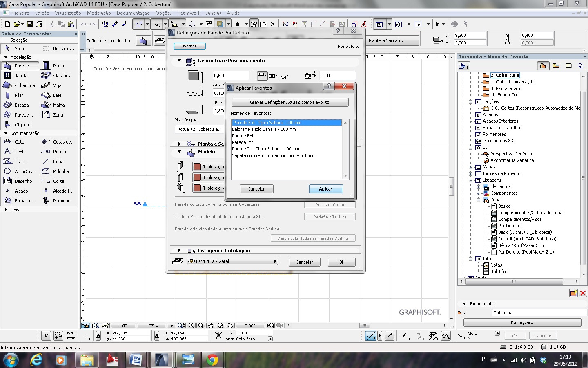Image resolution: width=588 pixels, height=368 pixels.
Task: Select wall reference line option icon
Action: (262, 75)
